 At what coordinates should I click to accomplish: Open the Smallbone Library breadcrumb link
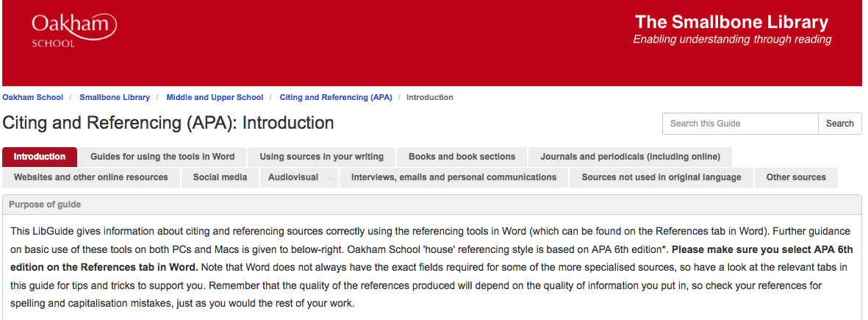pos(115,97)
